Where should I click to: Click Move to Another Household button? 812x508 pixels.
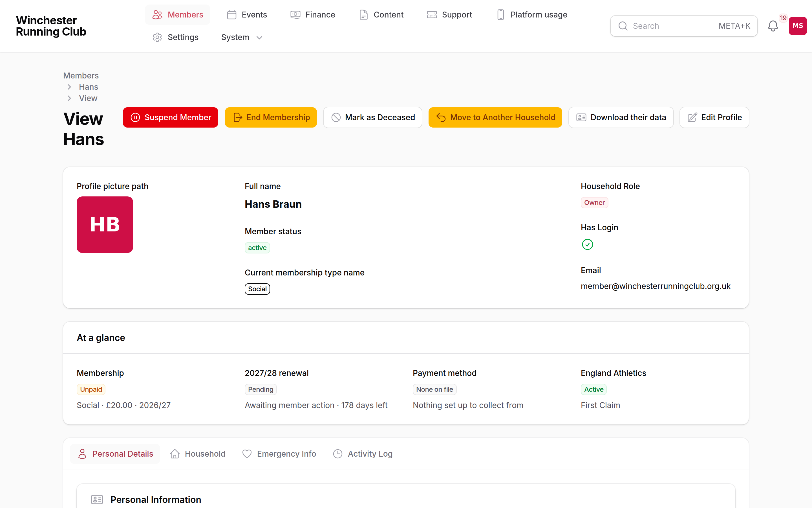(x=495, y=117)
